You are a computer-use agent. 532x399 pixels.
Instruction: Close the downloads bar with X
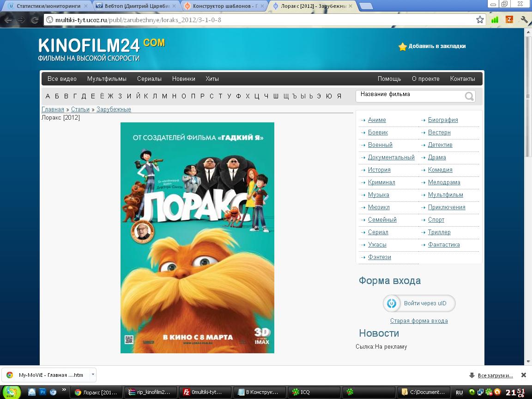[523, 375]
